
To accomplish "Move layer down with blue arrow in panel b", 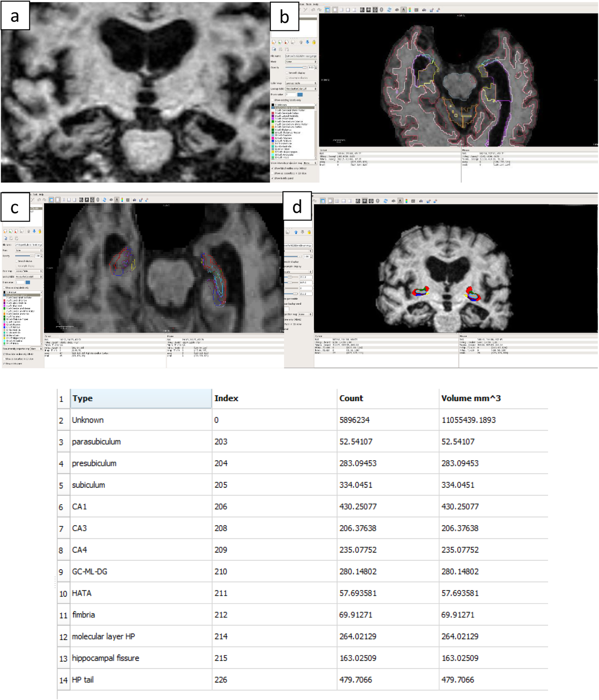I will click(x=307, y=42).
